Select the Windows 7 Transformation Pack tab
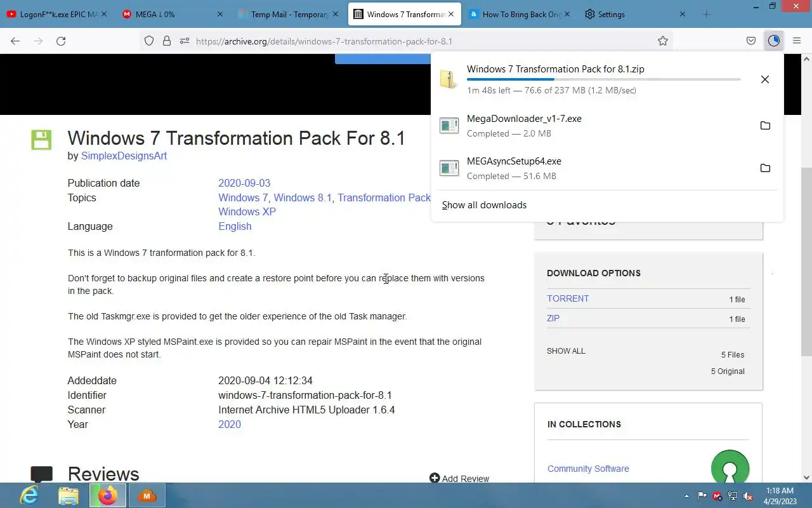Screen dimensions: 812x508 [403, 14]
